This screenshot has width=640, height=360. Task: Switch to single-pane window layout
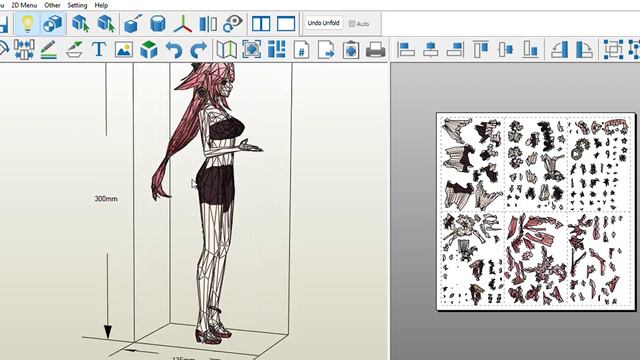coord(286,24)
